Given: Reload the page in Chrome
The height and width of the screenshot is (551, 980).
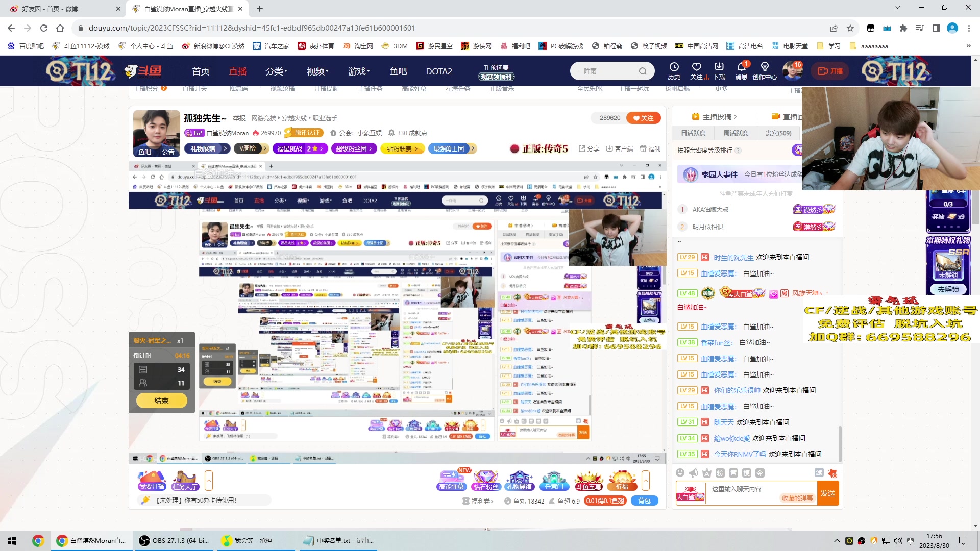Looking at the screenshot, I should pos(44,28).
